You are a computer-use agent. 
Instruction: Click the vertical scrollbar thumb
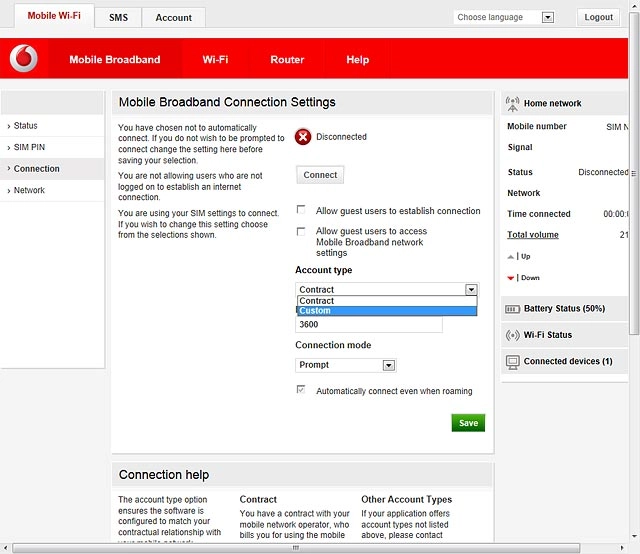[x=634, y=173]
